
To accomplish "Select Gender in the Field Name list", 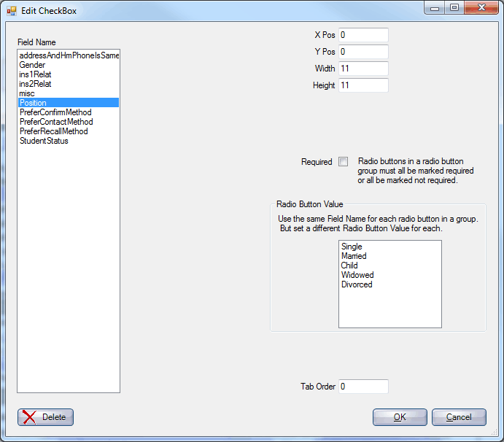I will (x=69, y=65).
